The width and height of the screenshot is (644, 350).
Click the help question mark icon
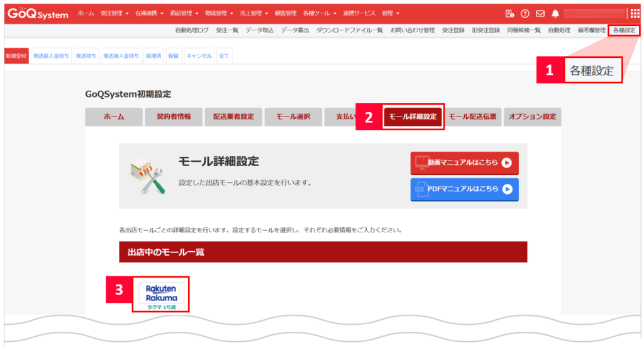click(524, 13)
